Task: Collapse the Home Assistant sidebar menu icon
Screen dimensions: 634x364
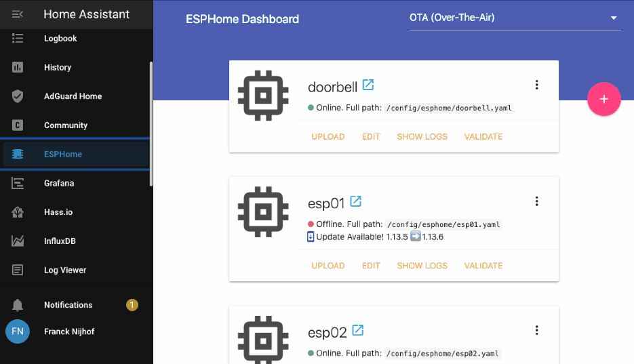Action: pyautogui.click(x=18, y=14)
